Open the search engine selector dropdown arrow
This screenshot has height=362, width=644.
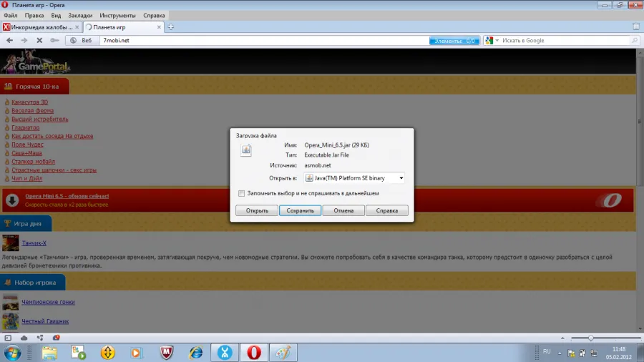coord(497,40)
